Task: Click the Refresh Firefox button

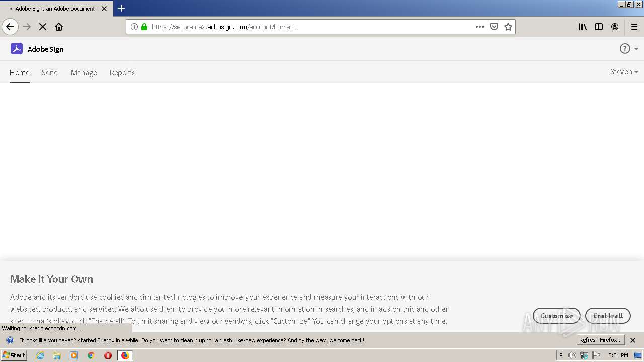Action: [x=600, y=340]
